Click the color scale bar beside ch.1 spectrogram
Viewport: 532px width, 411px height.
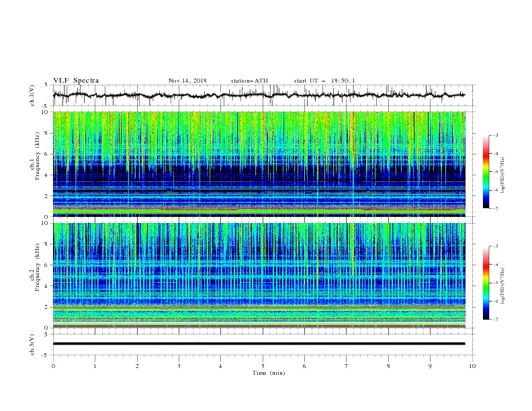(486, 172)
